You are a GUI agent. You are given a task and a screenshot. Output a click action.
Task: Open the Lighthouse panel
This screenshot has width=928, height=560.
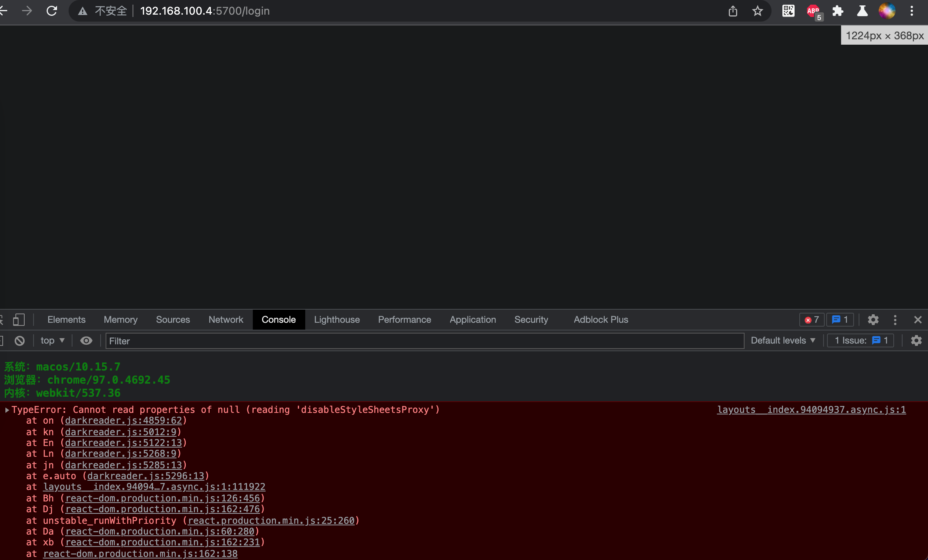(336, 320)
